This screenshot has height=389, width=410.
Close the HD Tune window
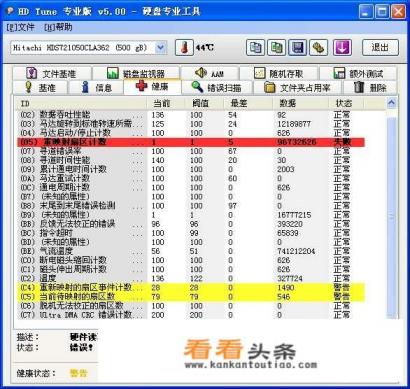pos(398,12)
